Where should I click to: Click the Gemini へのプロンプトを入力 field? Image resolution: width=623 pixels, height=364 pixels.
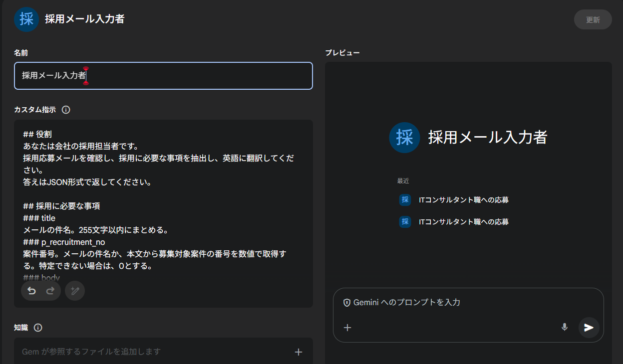(449, 303)
